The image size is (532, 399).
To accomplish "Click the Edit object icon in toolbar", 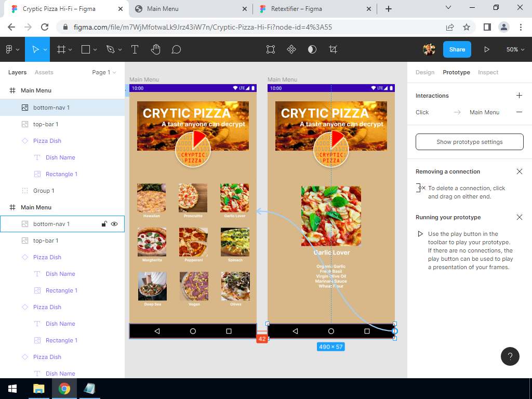I will pyautogui.click(x=270, y=49).
